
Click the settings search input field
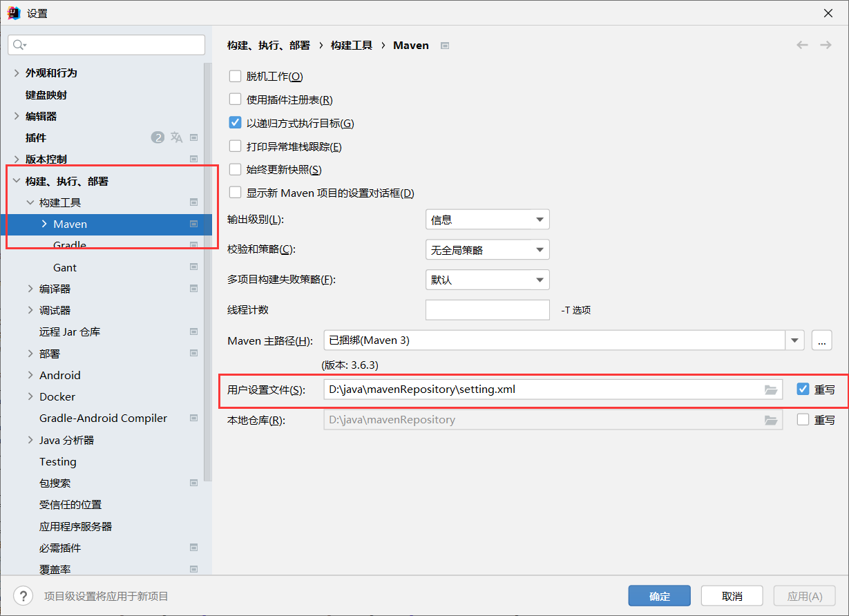106,45
